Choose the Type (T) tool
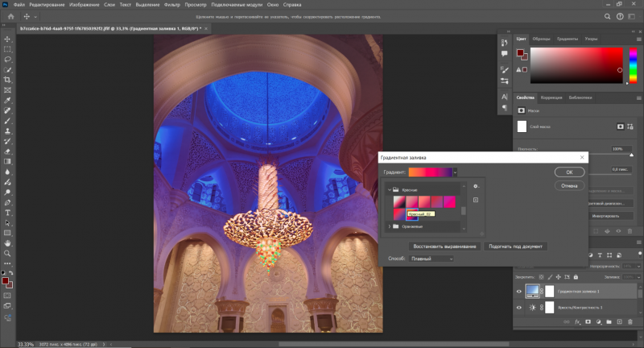The width and height of the screenshot is (644, 348). (x=7, y=213)
